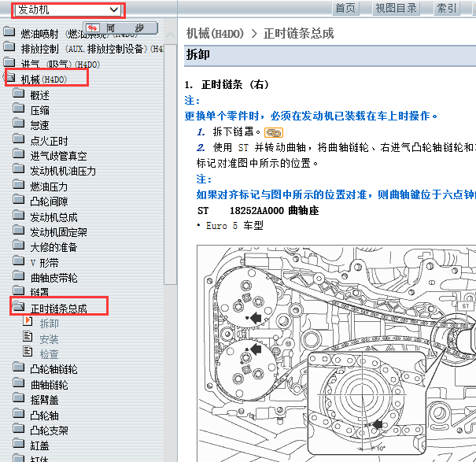Open the 拆卸 removal page link

50,323
